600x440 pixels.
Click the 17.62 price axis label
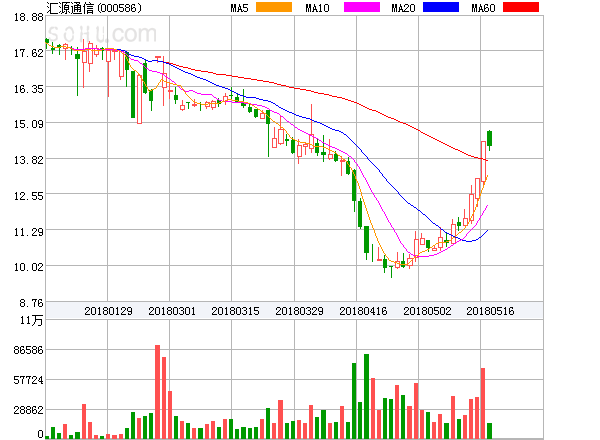click(29, 53)
